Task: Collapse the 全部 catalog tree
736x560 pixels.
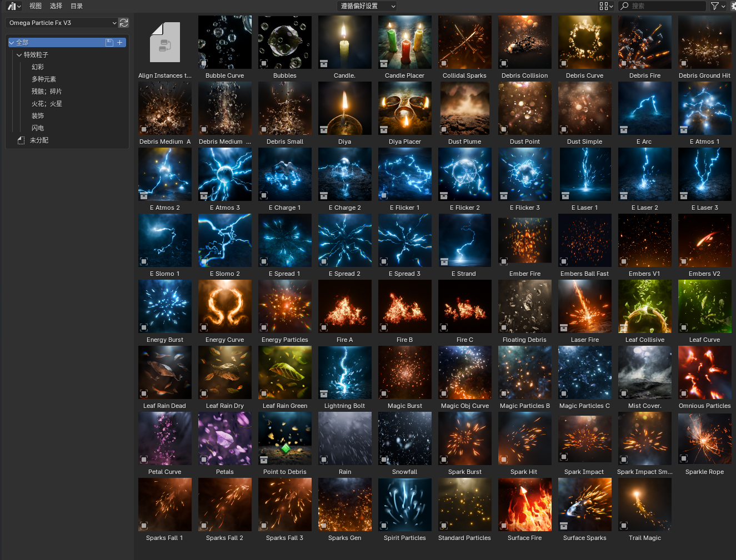Action: (x=12, y=43)
